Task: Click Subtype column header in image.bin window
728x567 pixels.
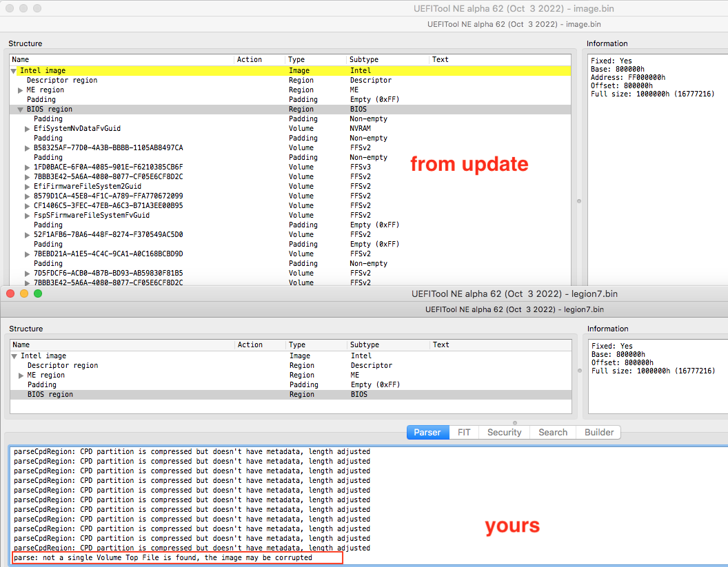Action: [388, 59]
